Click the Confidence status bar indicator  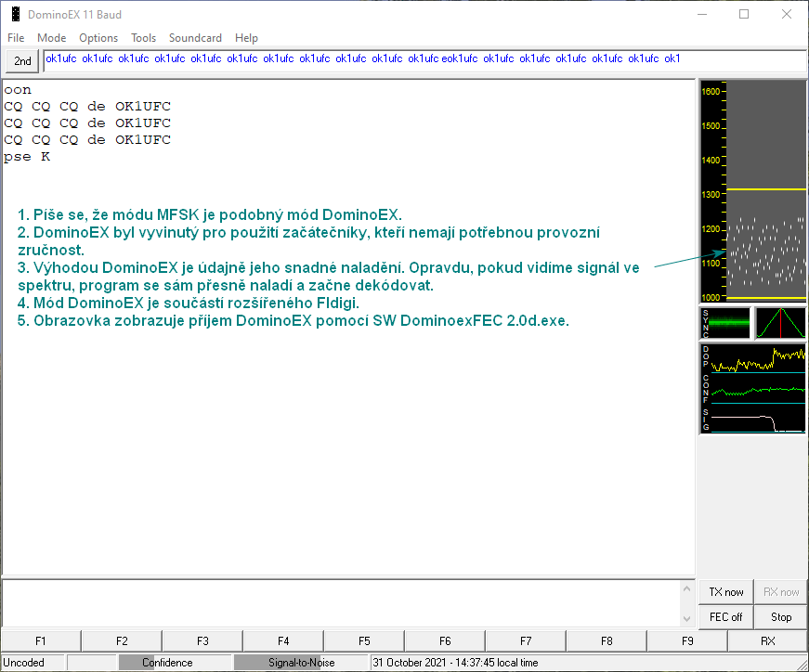tap(167, 663)
